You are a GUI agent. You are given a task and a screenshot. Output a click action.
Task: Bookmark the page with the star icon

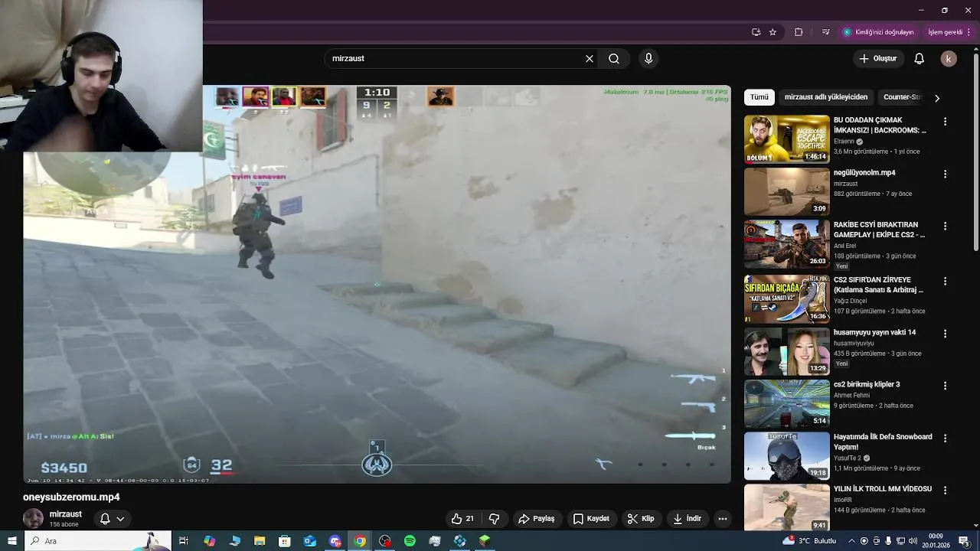click(773, 32)
